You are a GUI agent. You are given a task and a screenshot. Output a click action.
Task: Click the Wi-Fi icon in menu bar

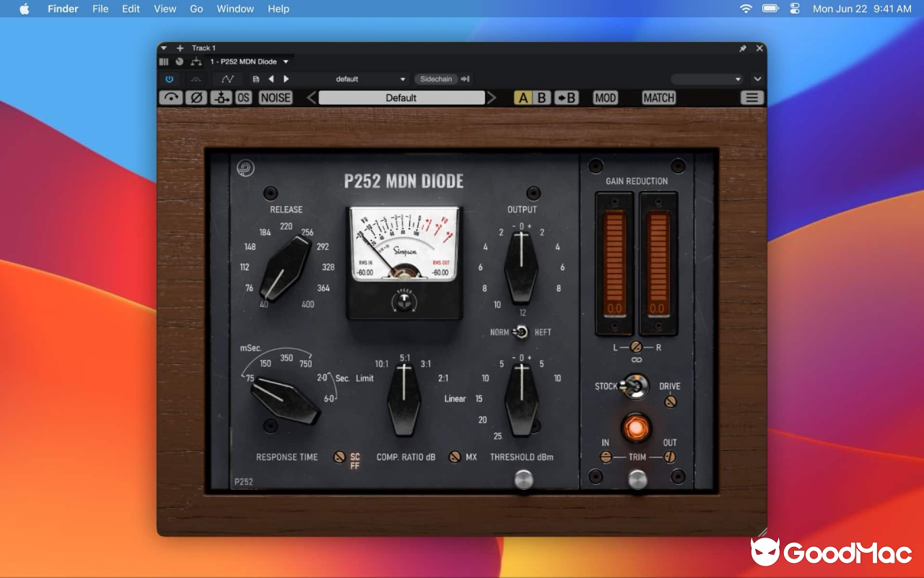click(x=746, y=9)
